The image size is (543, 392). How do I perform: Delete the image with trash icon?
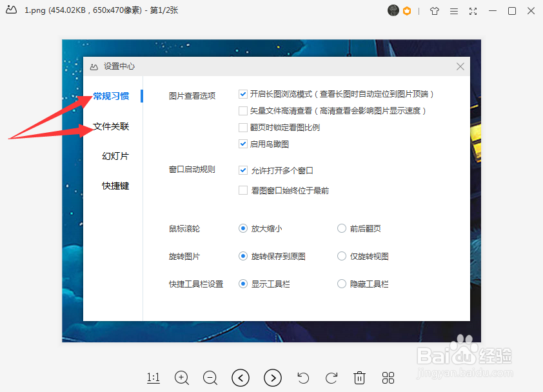click(x=359, y=378)
